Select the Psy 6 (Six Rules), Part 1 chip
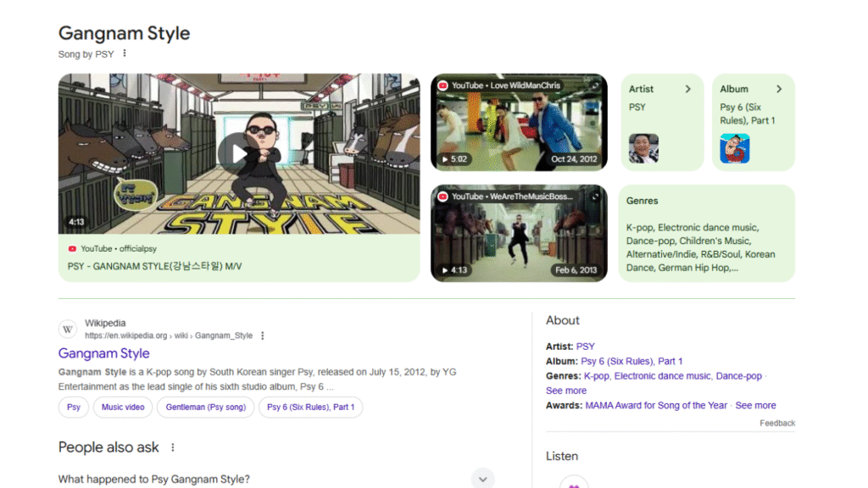Screen dimensions: 868x488 tap(310, 408)
